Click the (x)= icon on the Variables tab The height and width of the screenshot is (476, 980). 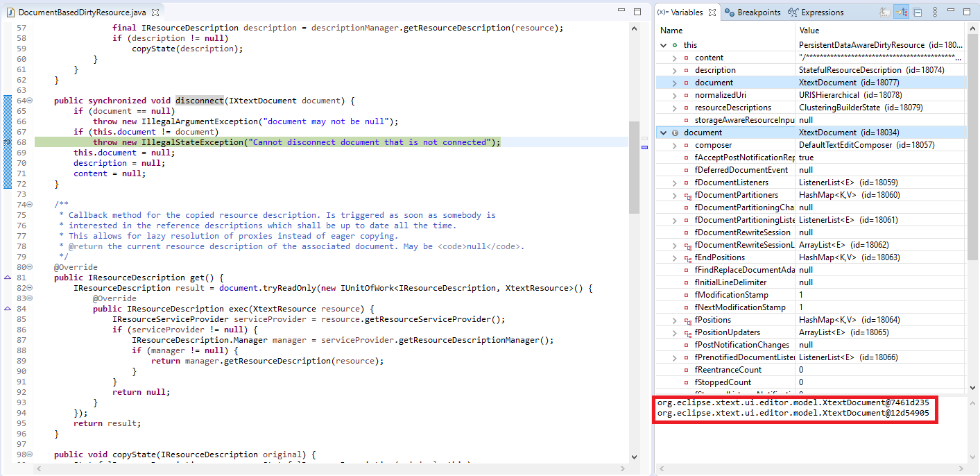662,12
